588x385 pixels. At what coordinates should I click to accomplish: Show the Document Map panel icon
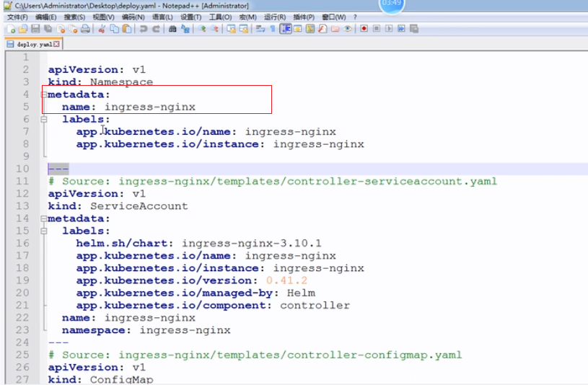point(310,29)
